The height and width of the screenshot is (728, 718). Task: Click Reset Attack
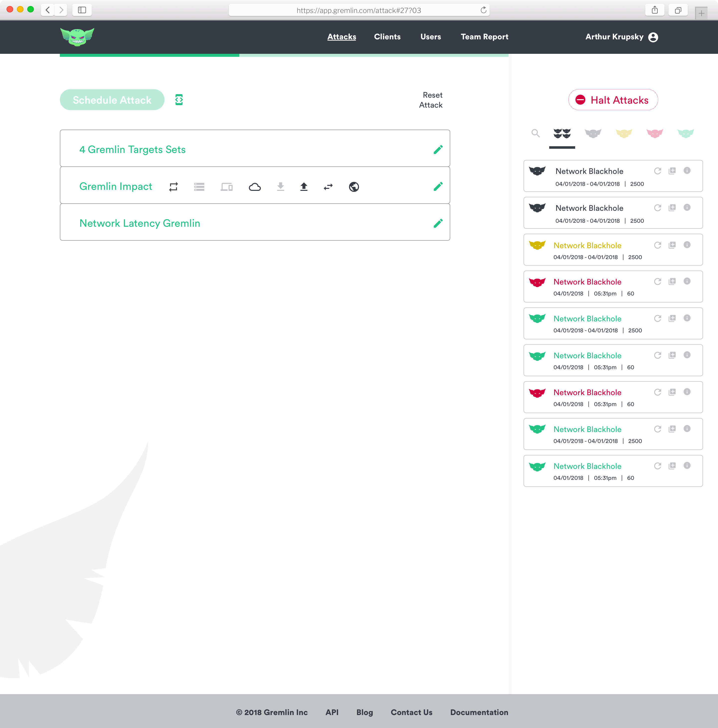[431, 100]
